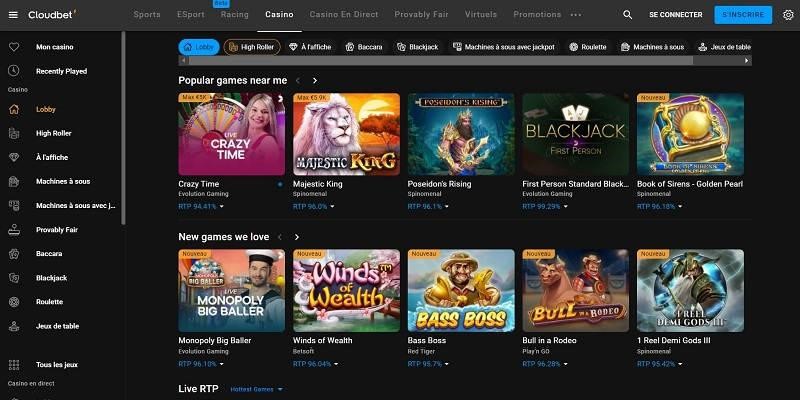Select the Blackjack category chip
800x400 pixels.
[x=418, y=47]
